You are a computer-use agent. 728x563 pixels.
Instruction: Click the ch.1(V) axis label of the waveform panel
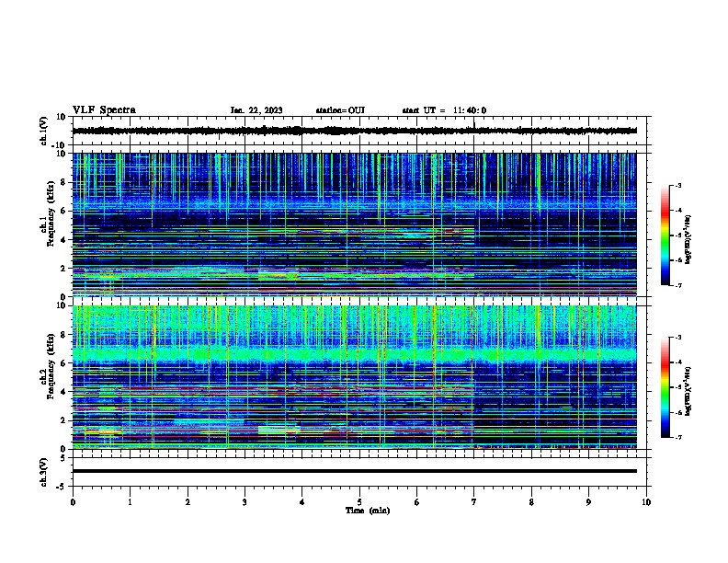[x=44, y=131]
